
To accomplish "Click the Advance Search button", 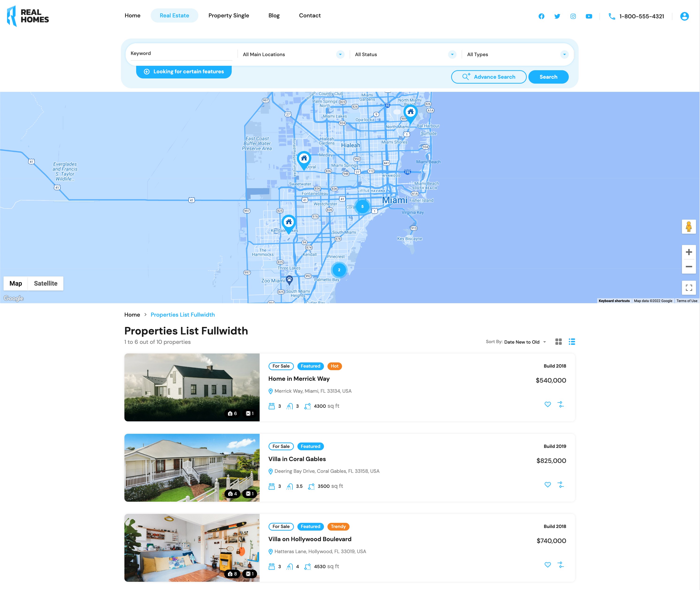I will [x=488, y=77].
